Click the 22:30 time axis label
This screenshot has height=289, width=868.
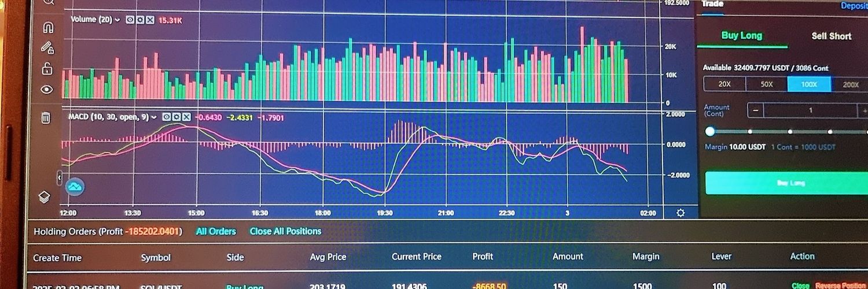(506, 213)
